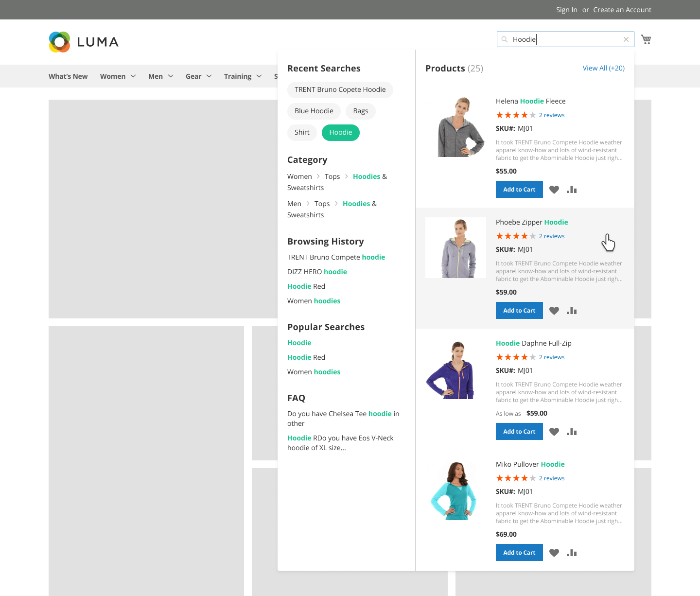Image resolution: width=700 pixels, height=596 pixels.
Task: Click View All (+20) products link
Action: (x=604, y=68)
